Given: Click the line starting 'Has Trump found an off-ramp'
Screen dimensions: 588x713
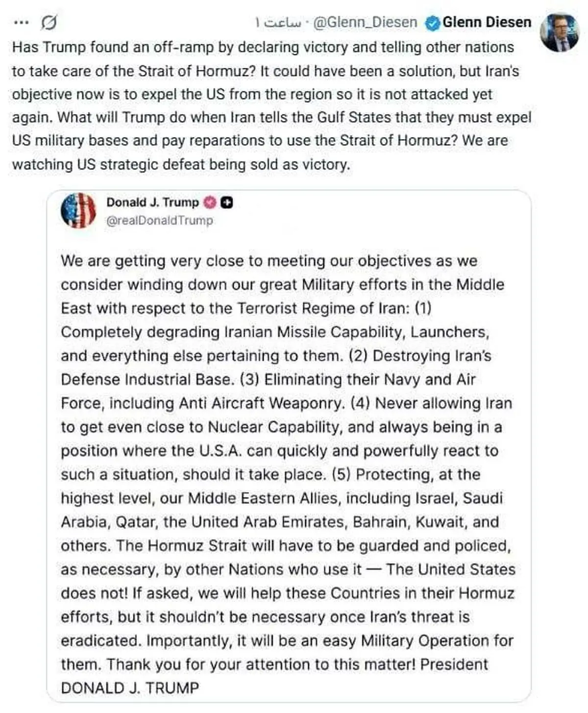Looking at the screenshot, I should pos(263,48).
